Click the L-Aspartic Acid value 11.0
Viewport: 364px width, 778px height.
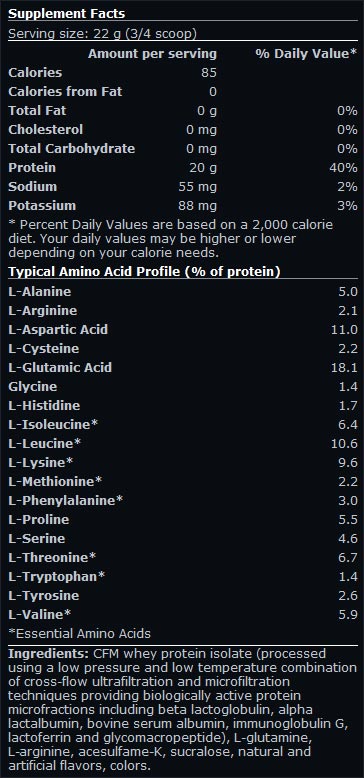[x=344, y=329]
